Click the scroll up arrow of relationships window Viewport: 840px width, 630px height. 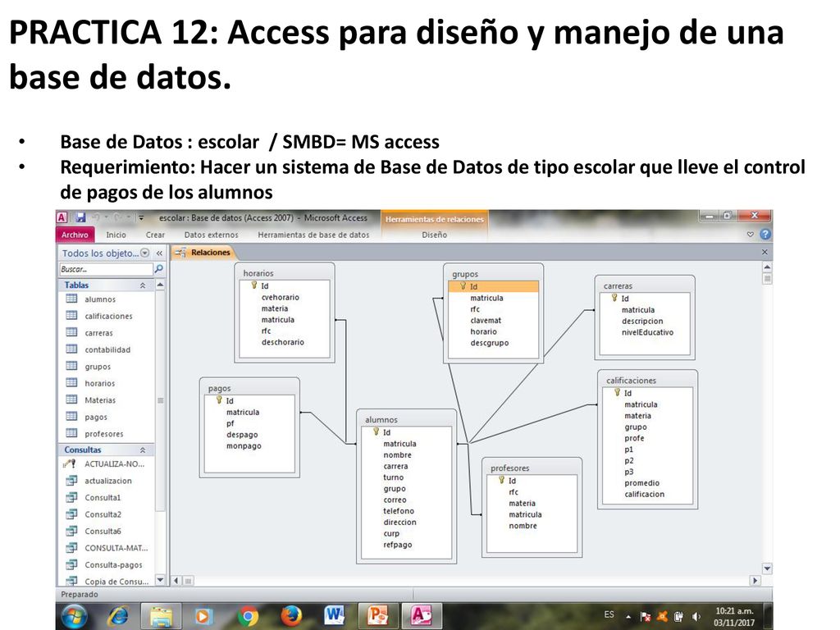click(767, 267)
